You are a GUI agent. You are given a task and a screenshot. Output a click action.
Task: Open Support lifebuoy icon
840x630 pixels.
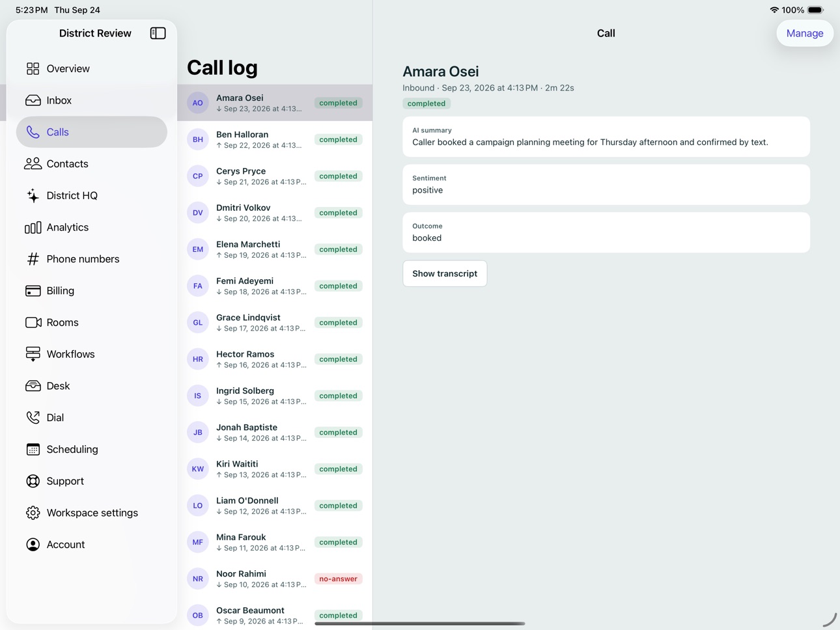(33, 481)
